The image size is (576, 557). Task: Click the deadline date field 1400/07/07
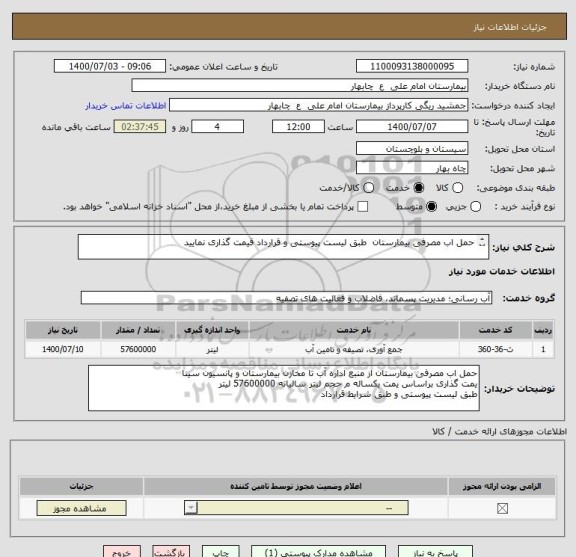[412, 127]
